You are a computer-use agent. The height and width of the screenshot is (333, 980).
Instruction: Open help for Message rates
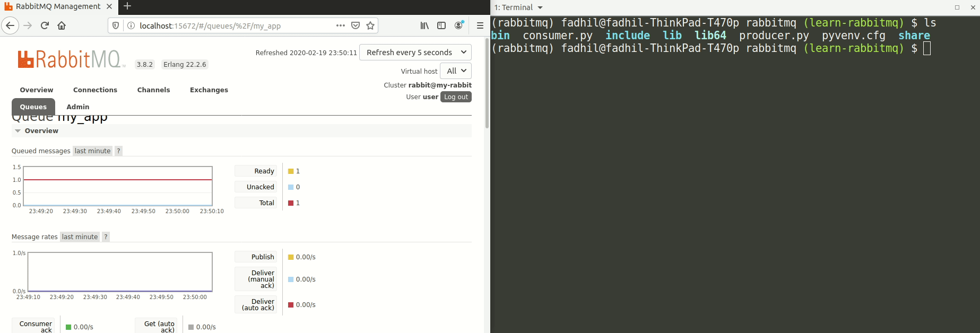tap(106, 237)
